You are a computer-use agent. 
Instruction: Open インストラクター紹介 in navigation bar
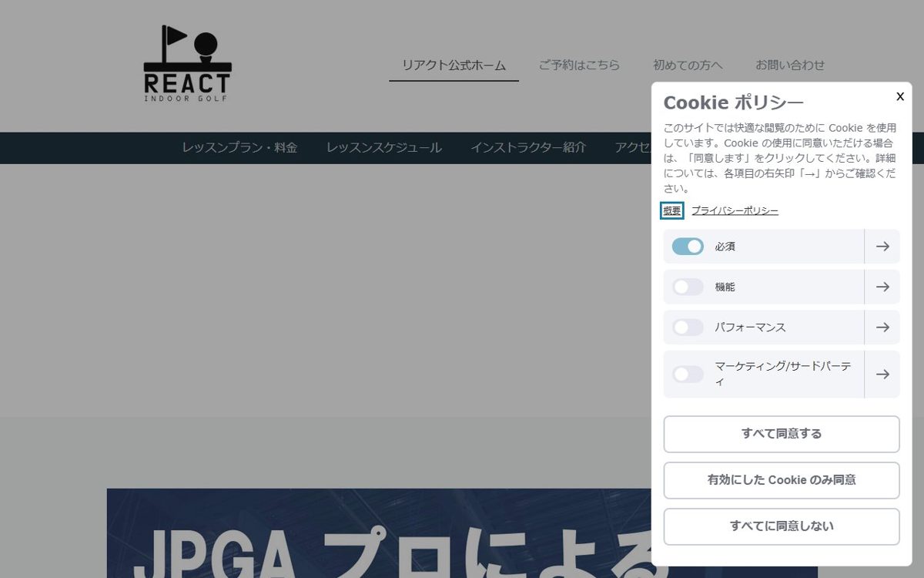click(528, 148)
